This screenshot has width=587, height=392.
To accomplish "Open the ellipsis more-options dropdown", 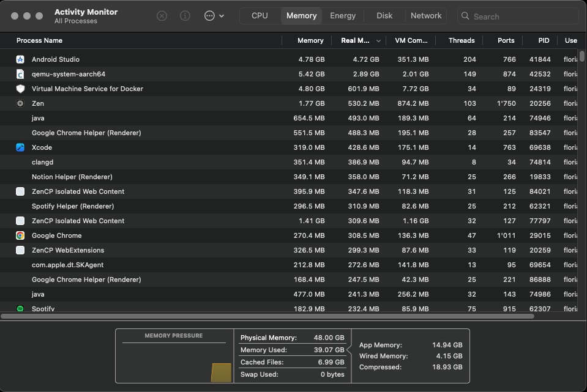I will (214, 16).
